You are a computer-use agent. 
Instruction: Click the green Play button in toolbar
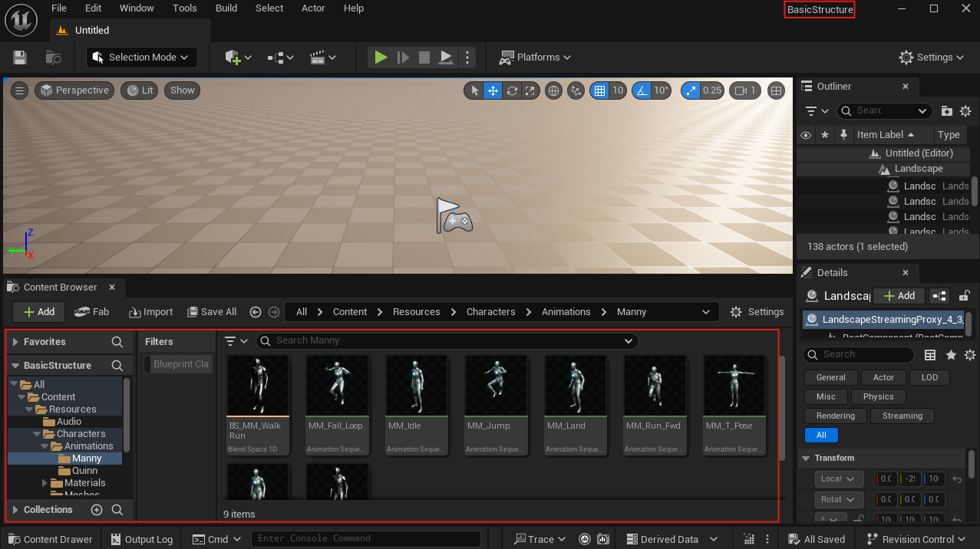[381, 58]
